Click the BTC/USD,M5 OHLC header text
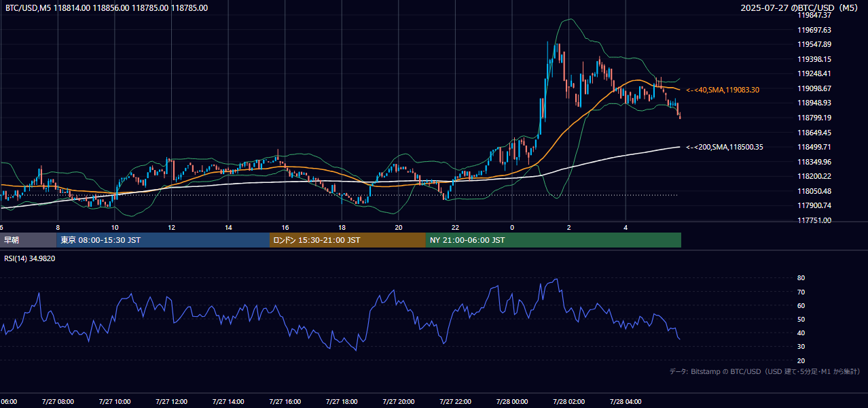This screenshot has width=868, height=408. (107, 8)
